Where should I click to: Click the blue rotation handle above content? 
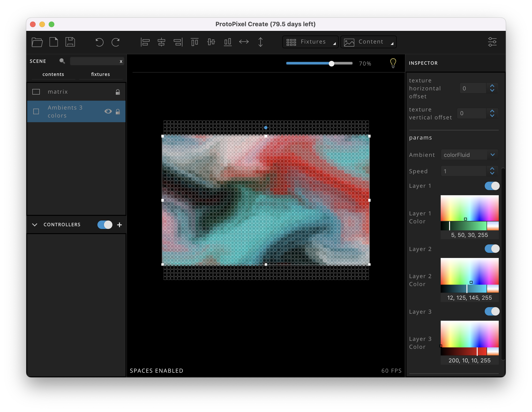[266, 127]
